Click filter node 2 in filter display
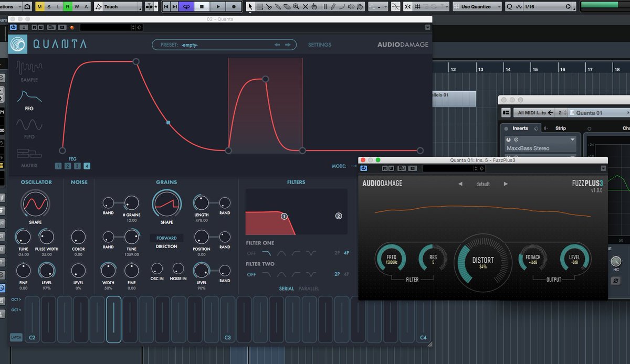The image size is (630, 364). 338,216
